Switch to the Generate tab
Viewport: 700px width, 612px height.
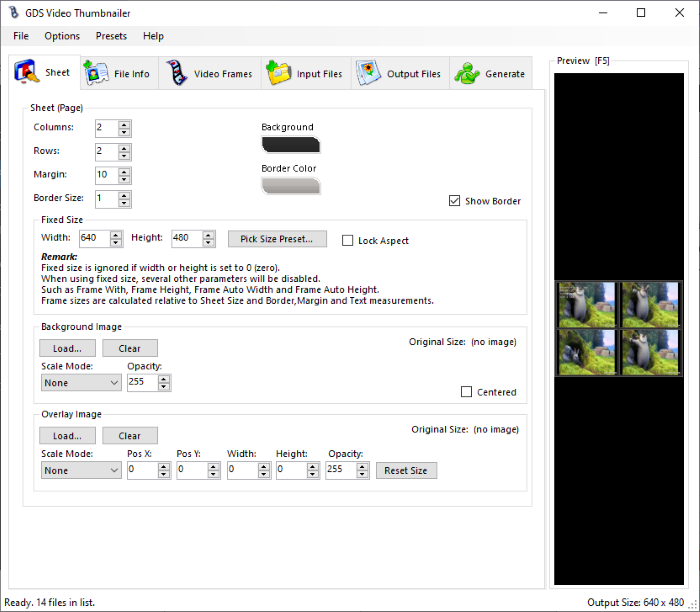click(x=491, y=73)
